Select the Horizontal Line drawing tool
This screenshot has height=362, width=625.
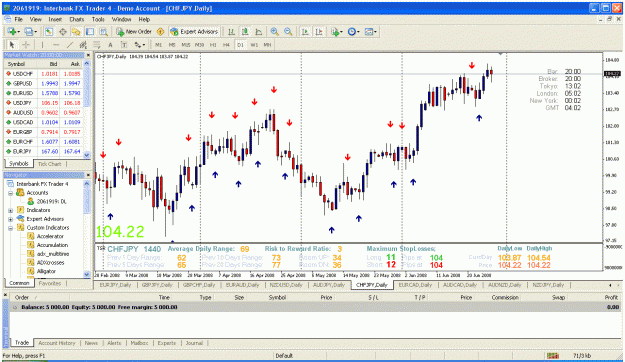click(56, 45)
